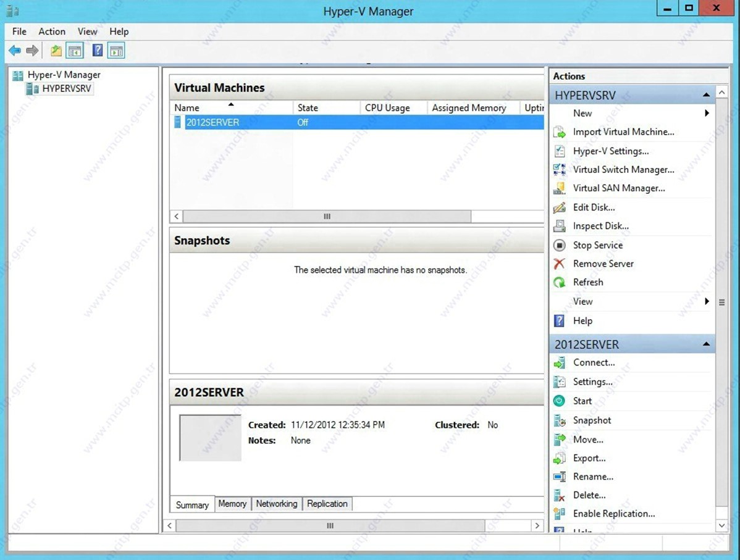Click the Virtual SAN Manager icon

coord(559,188)
